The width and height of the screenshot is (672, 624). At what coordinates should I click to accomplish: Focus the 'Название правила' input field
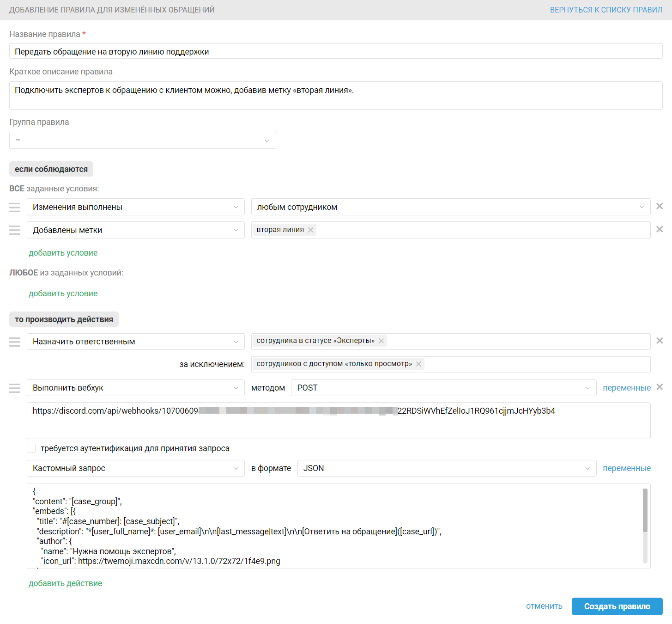tap(336, 51)
